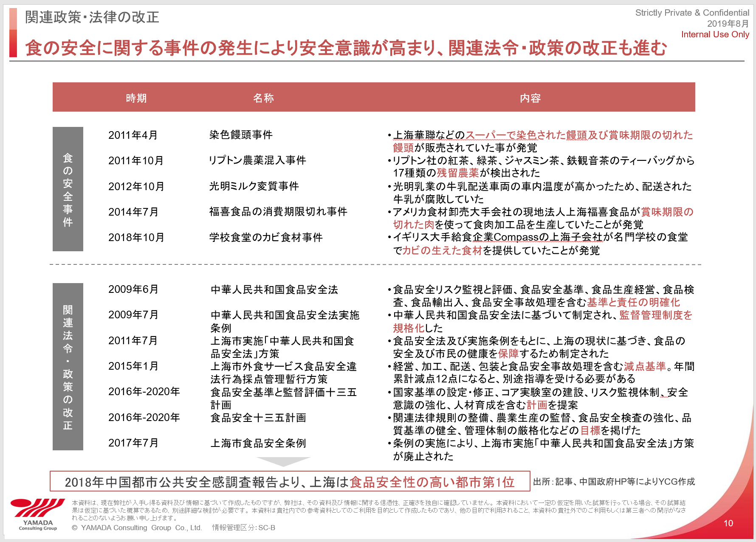Click the red word 保障

coord(508,354)
